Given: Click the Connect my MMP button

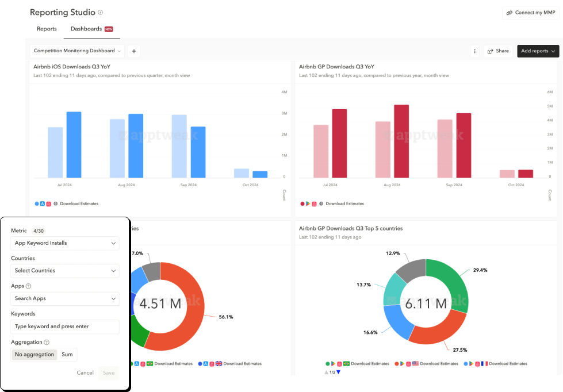Looking at the screenshot, I should (x=531, y=13).
